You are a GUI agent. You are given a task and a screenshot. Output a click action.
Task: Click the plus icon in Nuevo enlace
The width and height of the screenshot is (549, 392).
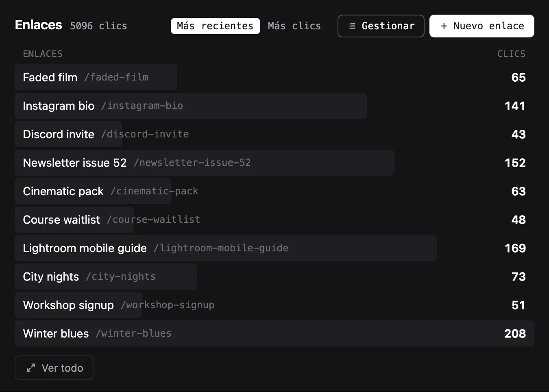pos(444,26)
